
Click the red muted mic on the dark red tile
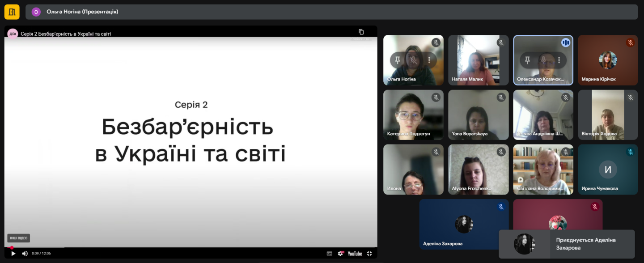pyautogui.click(x=595, y=207)
